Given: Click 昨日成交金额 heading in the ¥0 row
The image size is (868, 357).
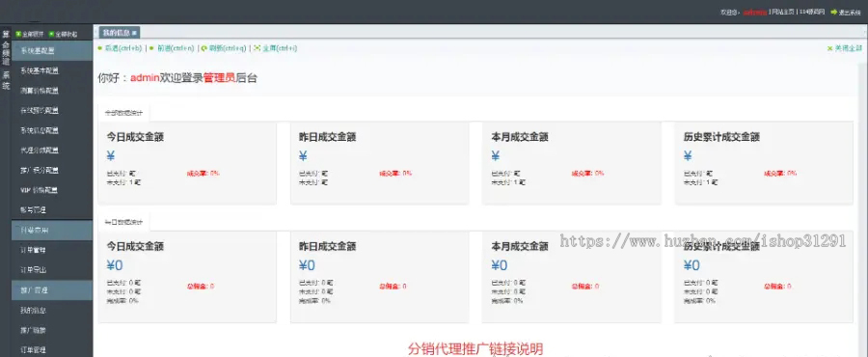Looking at the screenshot, I should click(x=327, y=246).
